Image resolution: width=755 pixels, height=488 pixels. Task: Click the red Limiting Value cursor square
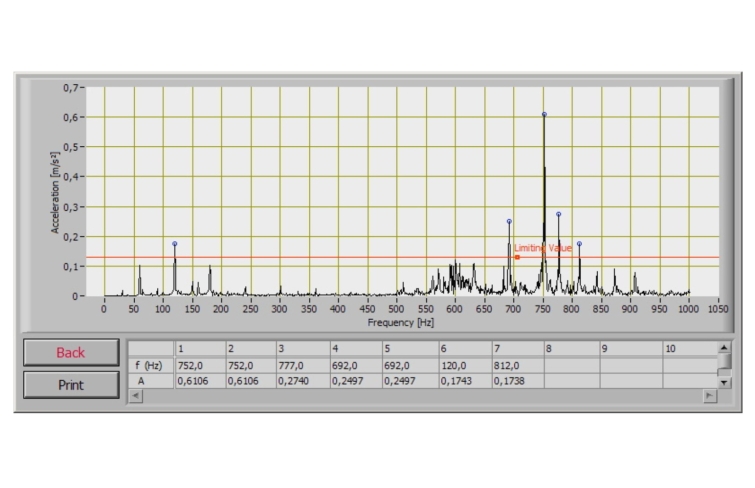tap(517, 257)
